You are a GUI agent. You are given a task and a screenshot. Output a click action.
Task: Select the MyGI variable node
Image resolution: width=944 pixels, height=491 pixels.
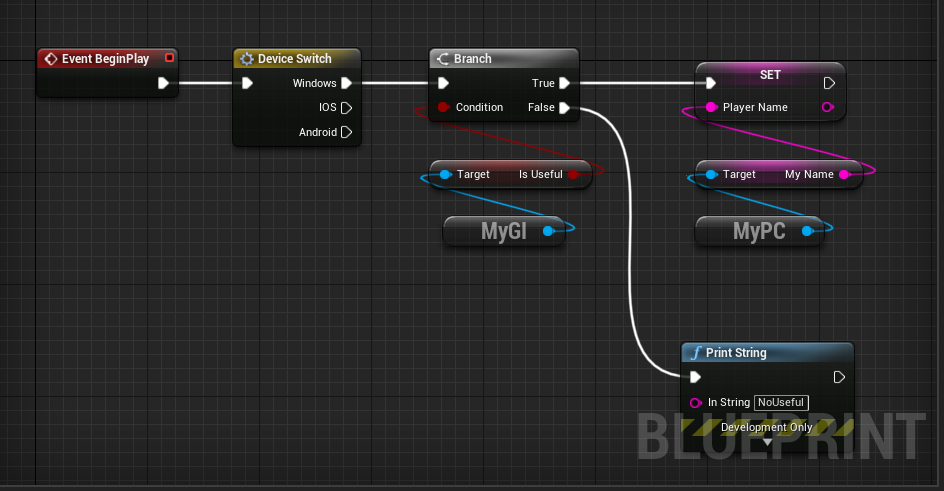pos(504,231)
